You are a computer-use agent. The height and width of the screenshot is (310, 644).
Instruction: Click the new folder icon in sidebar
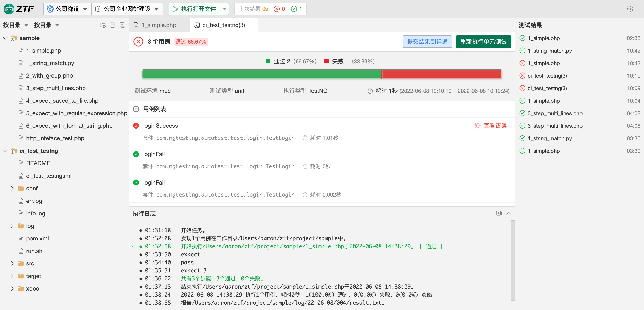pyautogui.click(x=103, y=25)
